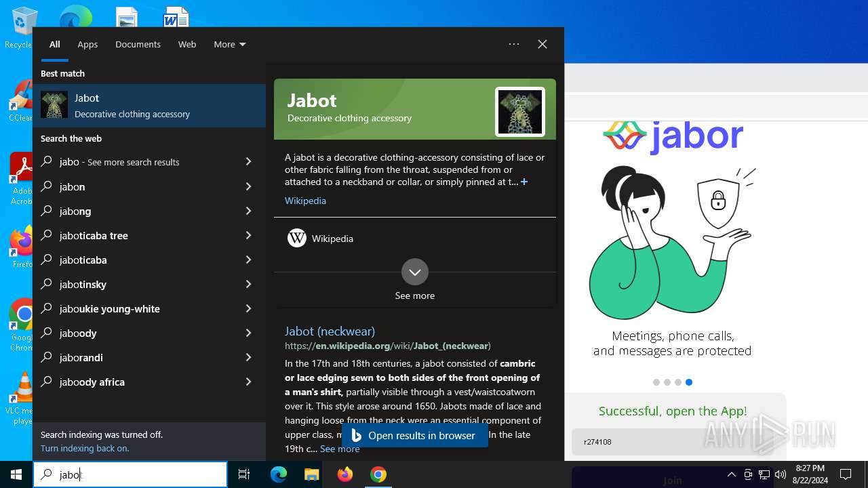Click the r274108 field in Jabor window
The height and width of the screenshot is (488, 868).
point(671,442)
